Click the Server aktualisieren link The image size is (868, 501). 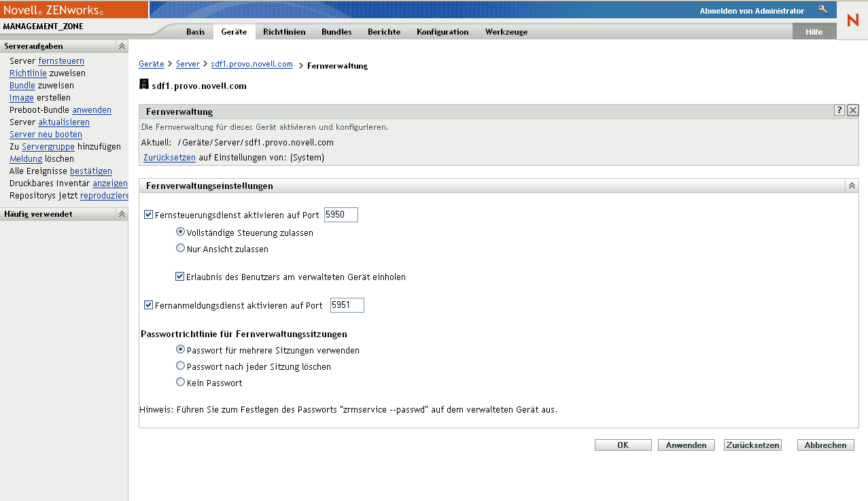64,122
